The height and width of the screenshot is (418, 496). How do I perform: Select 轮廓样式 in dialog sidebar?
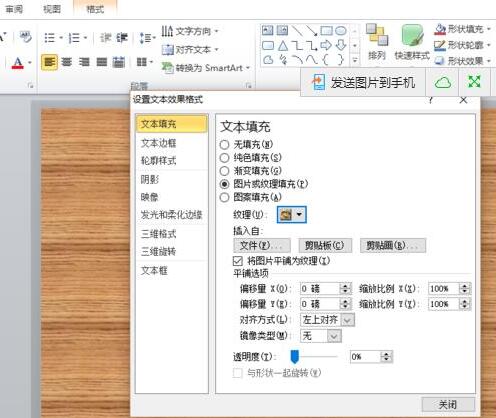158,161
